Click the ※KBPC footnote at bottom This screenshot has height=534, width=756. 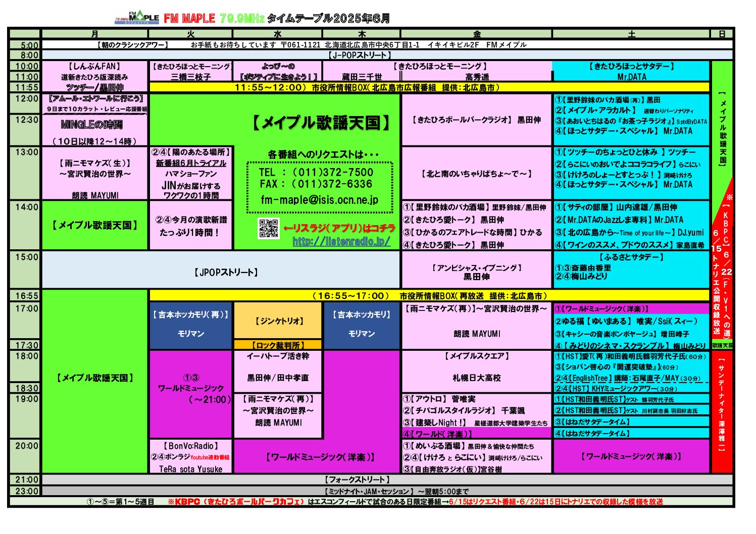pos(415,502)
